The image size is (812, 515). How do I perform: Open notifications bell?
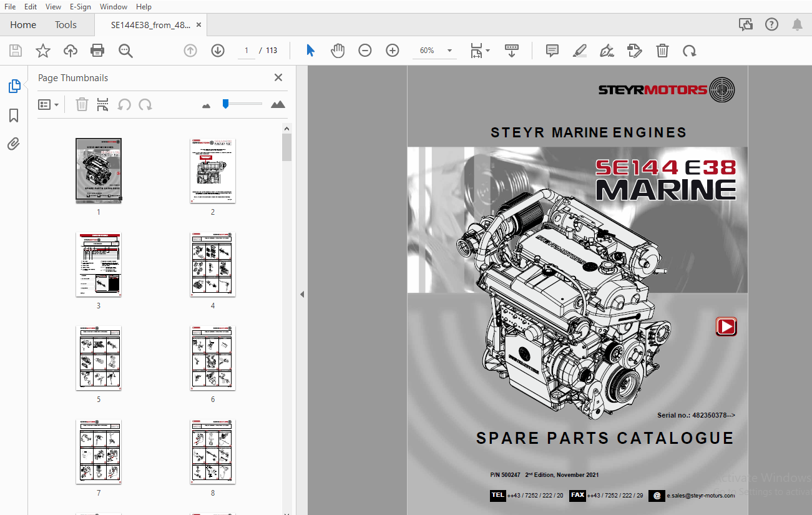pos(797,24)
